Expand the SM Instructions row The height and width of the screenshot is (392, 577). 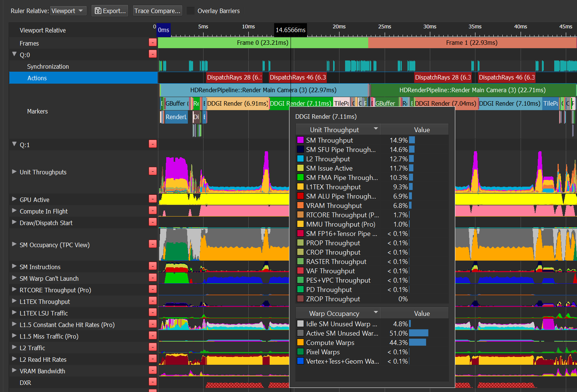point(14,267)
